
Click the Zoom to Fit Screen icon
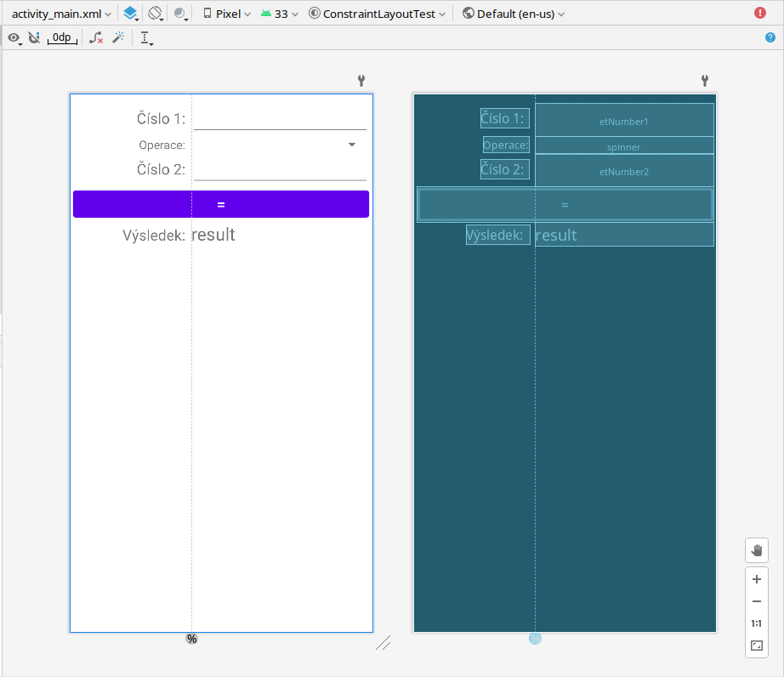point(756,646)
